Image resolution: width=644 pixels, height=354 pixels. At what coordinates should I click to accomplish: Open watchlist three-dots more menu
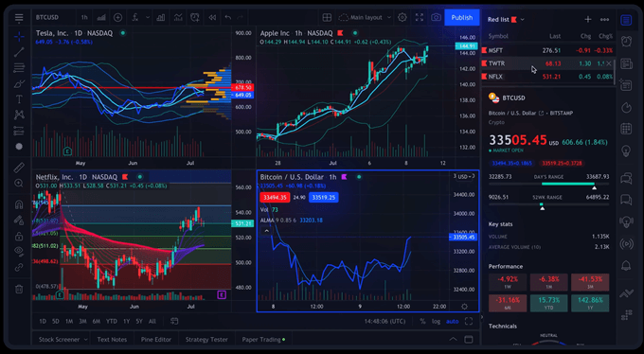604,20
